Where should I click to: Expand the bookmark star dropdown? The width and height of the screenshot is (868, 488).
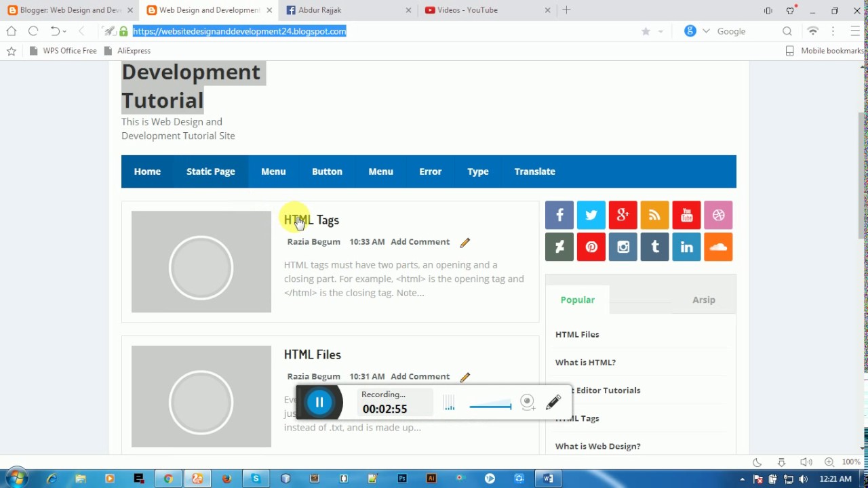[660, 32]
